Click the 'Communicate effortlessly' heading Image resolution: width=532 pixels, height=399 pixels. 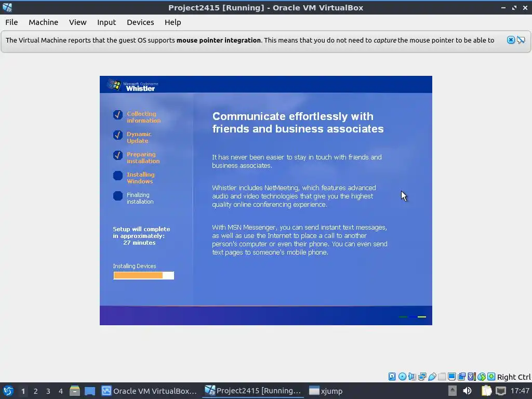pyautogui.click(x=298, y=123)
